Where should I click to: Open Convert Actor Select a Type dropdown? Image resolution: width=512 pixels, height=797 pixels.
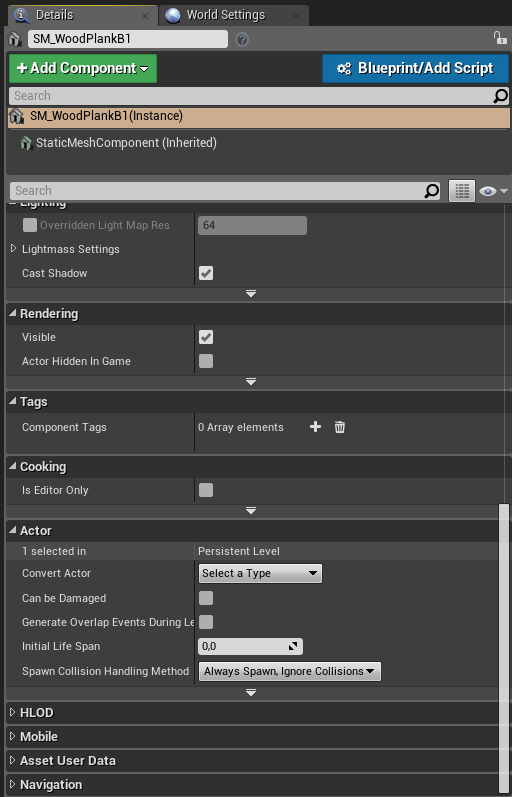click(x=260, y=573)
